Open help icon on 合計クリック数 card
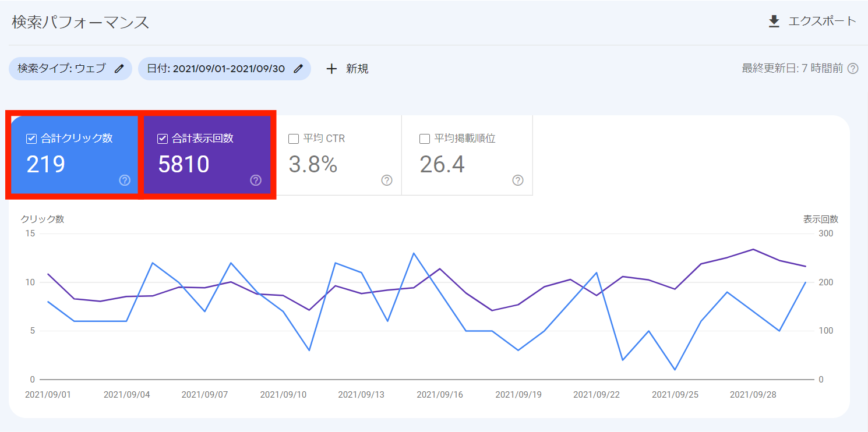This screenshot has width=868, height=432. [x=125, y=180]
